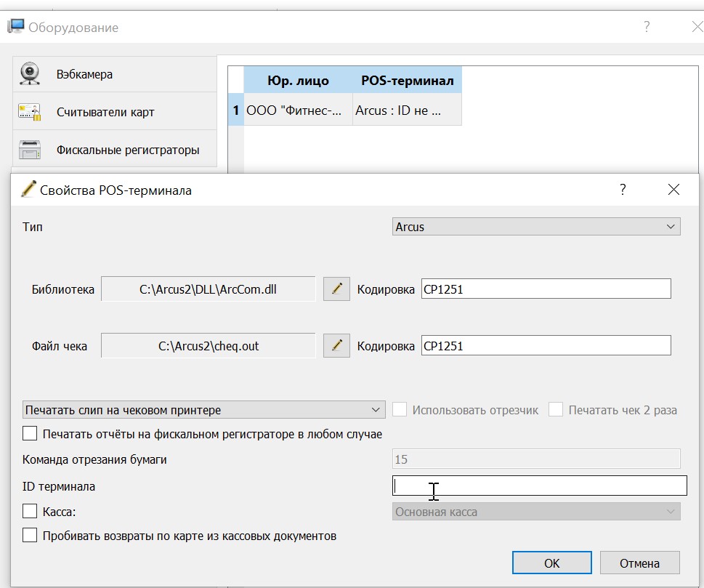
Task: Click the help question mark in Оборудование window
Action: [647, 27]
